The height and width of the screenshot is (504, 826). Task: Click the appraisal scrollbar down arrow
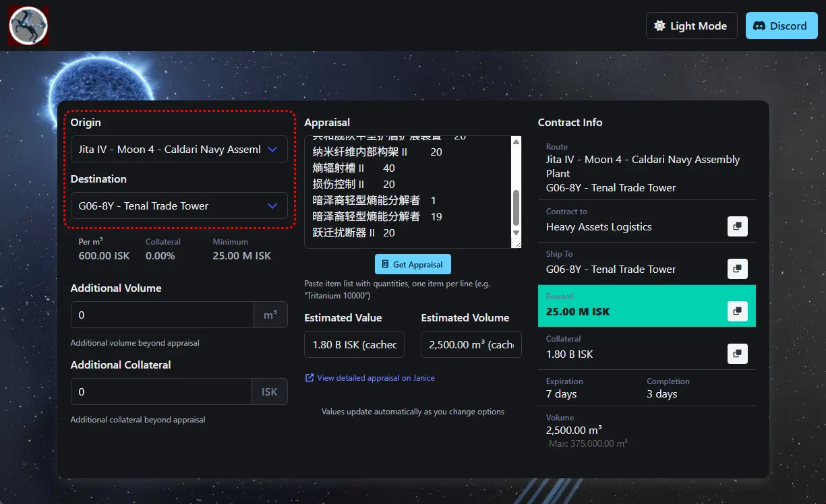click(517, 232)
